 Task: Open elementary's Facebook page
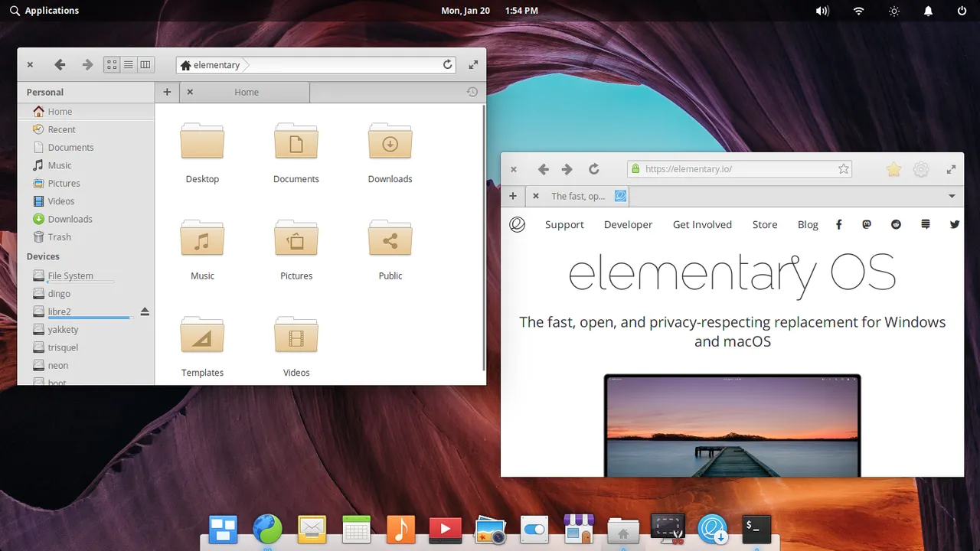tap(839, 224)
